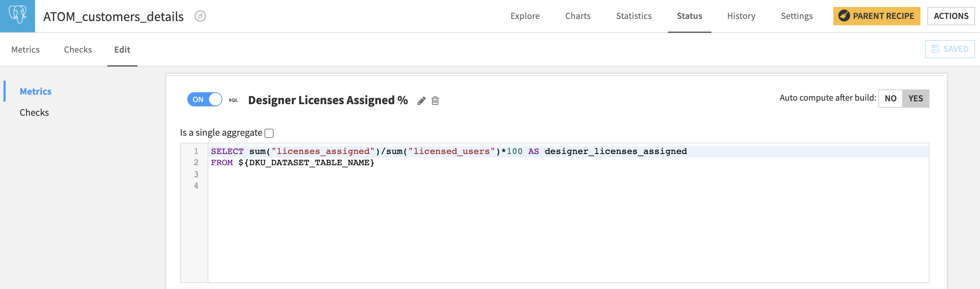Click the PostgreSQL dataset elephant icon
The height and width of the screenshot is (289, 980).
18,16
